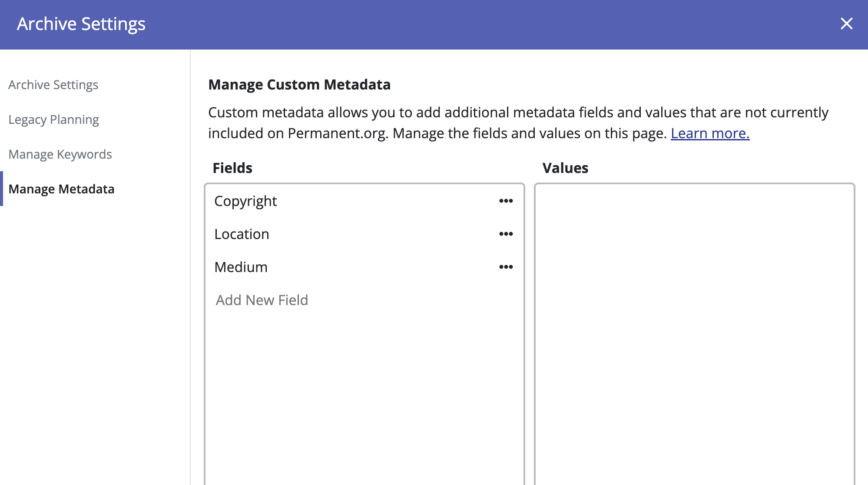The width and height of the screenshot is (868, 485).
Task: Go to Manage Keywords section
Action: click(60, 154)
